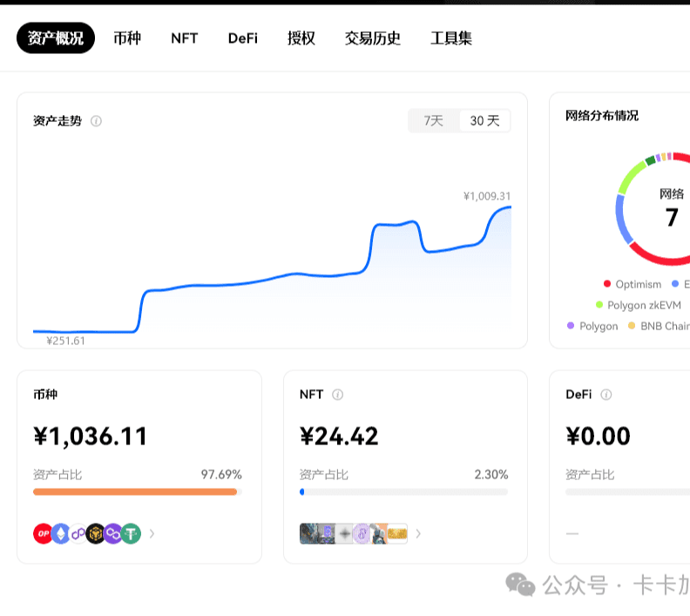The width and height of the screenshot is (690, 616).
Task: Open the first NFT thumbnail
Action: [x=308, y=534]
